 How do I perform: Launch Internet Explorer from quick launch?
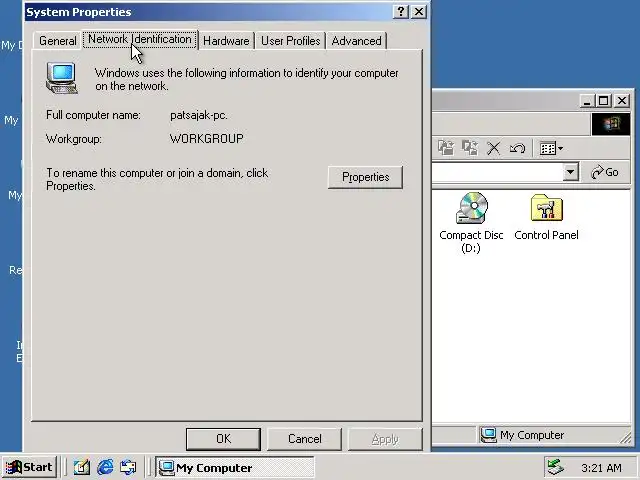pyautogui.click(x=105, y=467)
